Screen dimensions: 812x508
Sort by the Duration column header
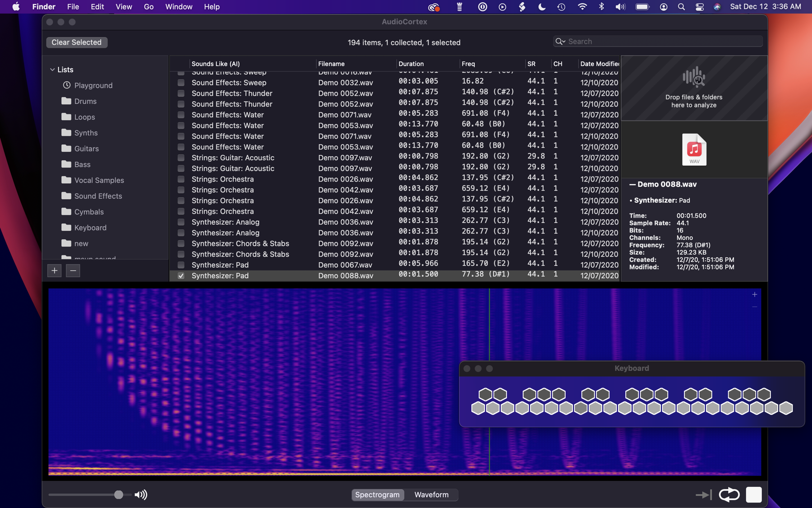pyautogui.click(x=411, y=64)
